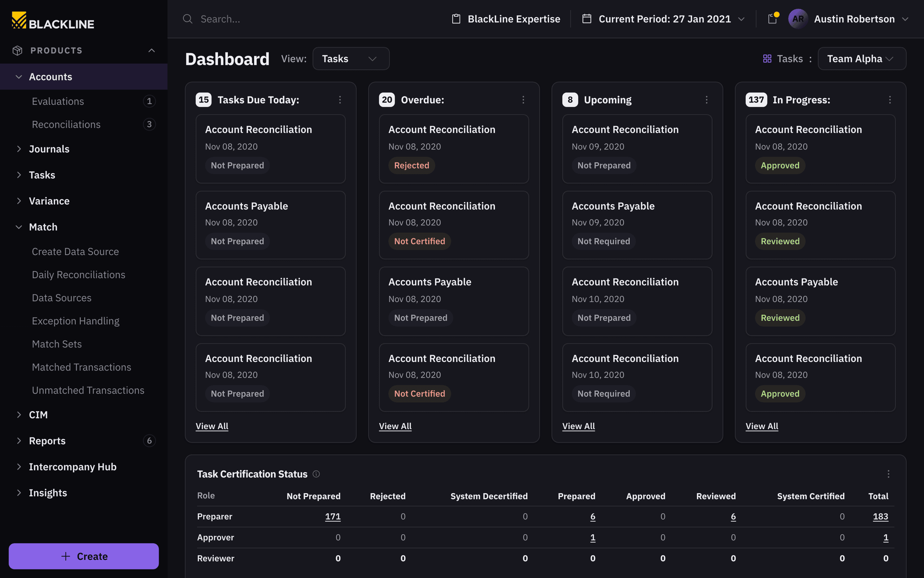Click the Current Period calendar icon
This screenshot has width=924, height=578.
(587, 19)
